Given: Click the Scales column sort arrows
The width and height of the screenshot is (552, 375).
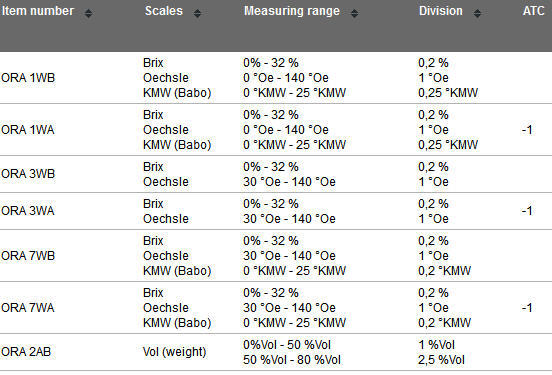Looking at the screenshot, I should (197, 13).
